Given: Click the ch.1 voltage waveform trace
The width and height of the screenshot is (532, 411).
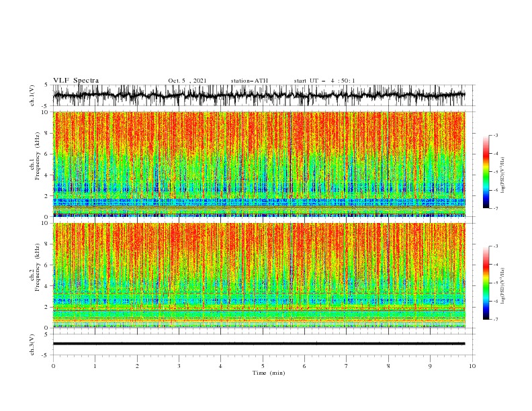Looking at the screenshot, I should tap(259, 95).
